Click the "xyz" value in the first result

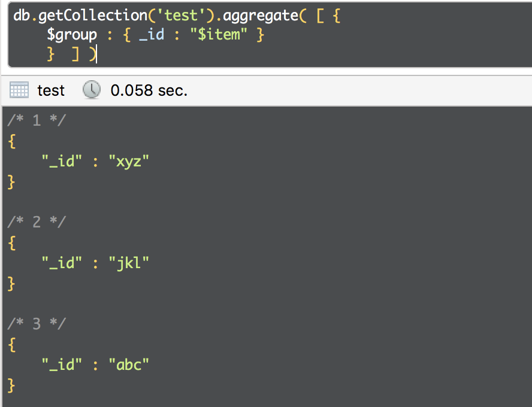pyautogui.click(x=129, y=161)
